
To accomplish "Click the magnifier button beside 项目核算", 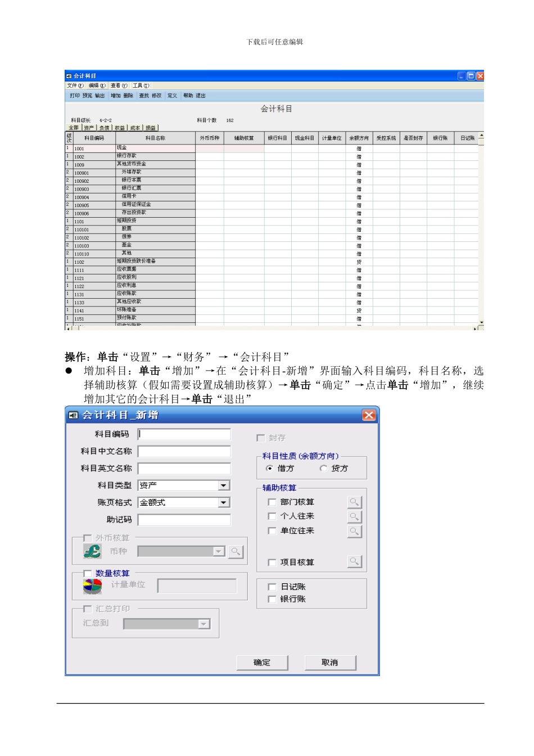I will pyautogui.click(x=354, y=561).
